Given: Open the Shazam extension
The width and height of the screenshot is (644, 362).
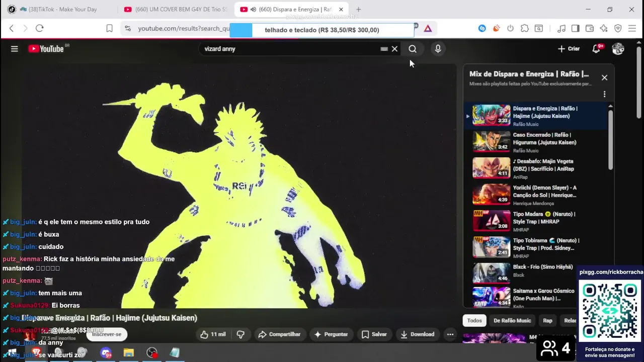Looking at the screenshot, I should click(x=482, y=29).
